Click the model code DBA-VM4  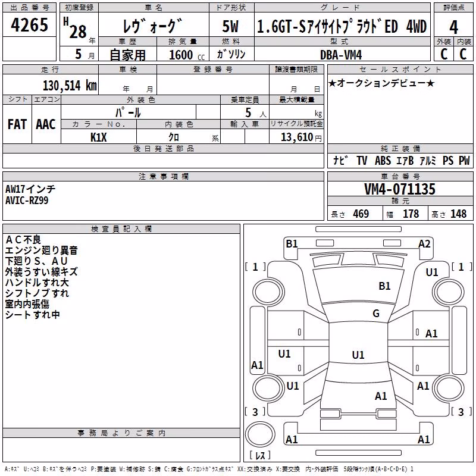[341, 55]
